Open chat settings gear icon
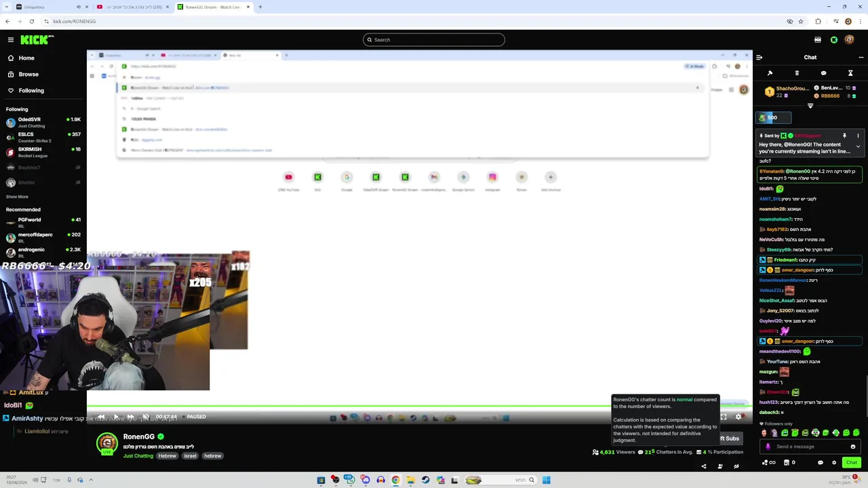868x488 pixels. coord(834,463)
